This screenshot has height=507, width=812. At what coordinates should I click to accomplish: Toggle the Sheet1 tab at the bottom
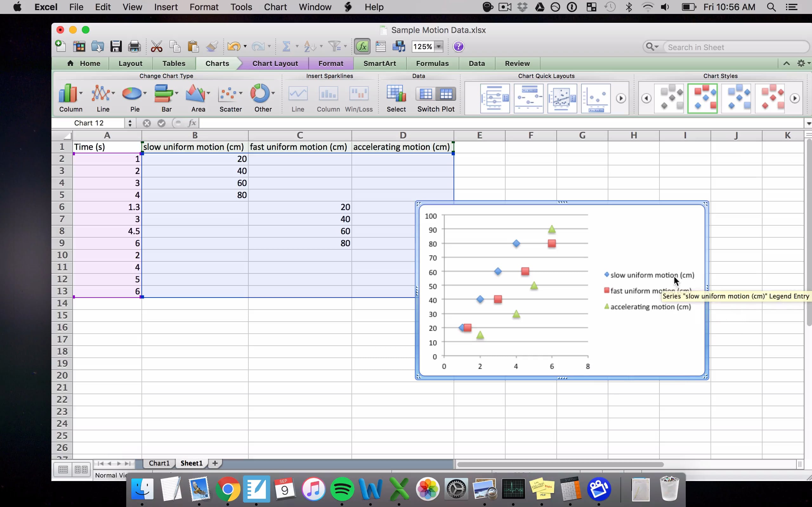click(191, 463)
